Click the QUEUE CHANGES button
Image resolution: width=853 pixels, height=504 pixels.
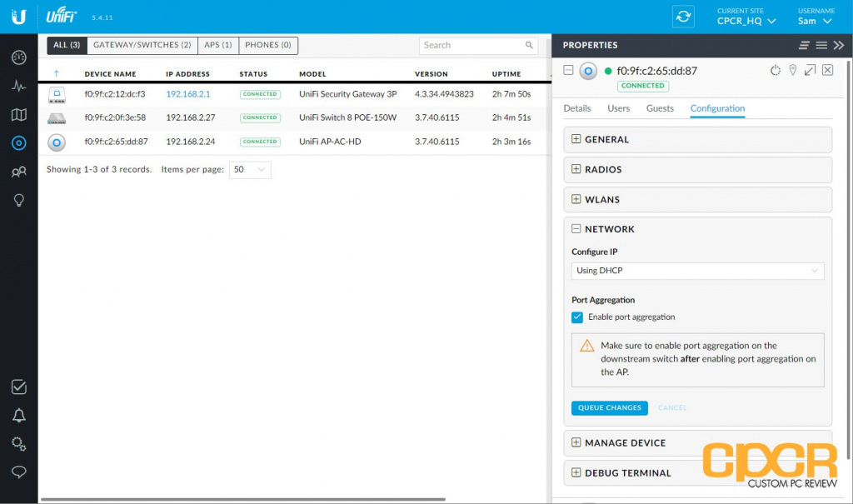[610, 408]
